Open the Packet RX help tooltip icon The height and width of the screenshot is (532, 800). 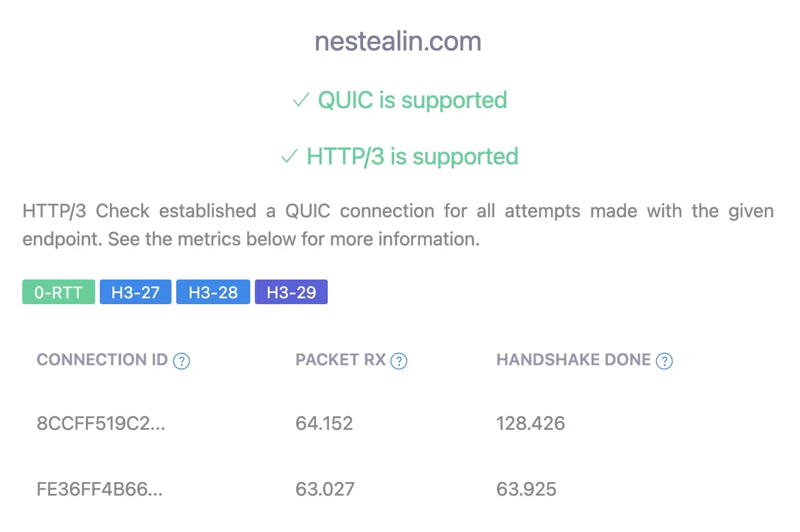pyautogui.click(x=399, y=361)
